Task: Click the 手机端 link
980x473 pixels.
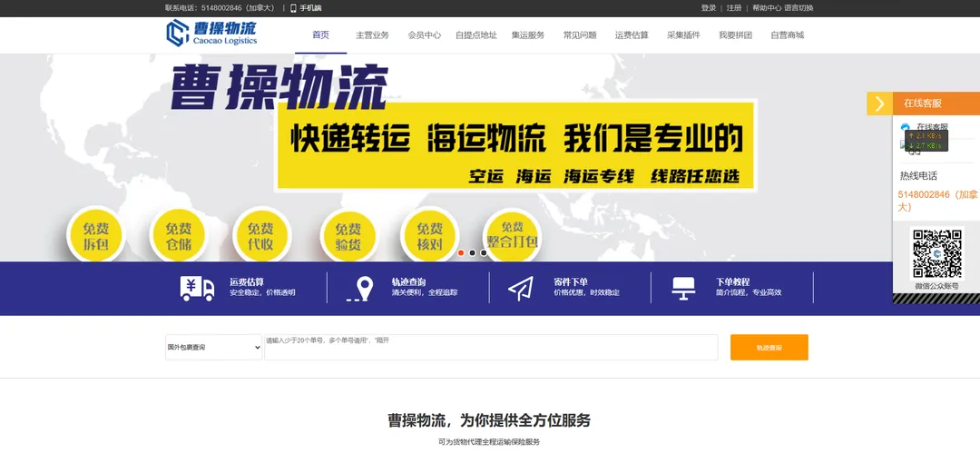Action: [310, 8]
